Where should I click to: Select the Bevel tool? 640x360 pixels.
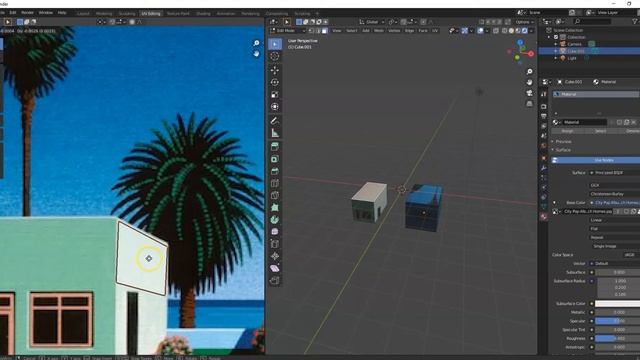click(275, 171)
